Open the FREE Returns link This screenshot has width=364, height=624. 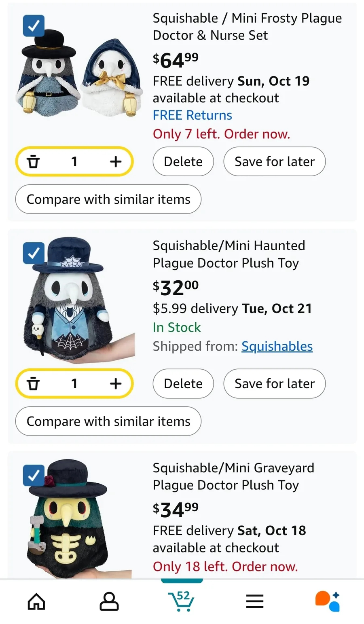click(x=192, y=115)
